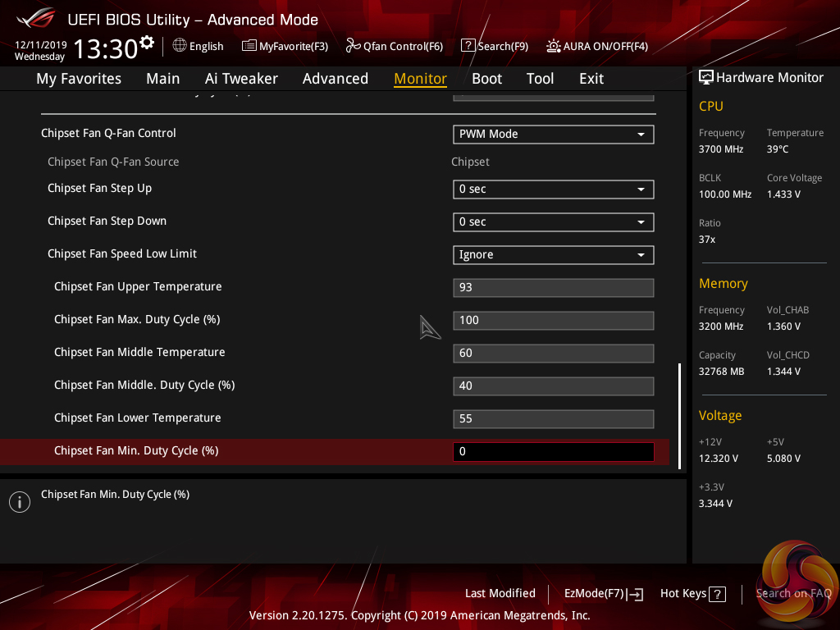The width and height of the screenshot is (840, 630).
Task: Open Chipset Fan Speed Low Limit dropdown
Action: pyautogui.click(x=553, y=254)
